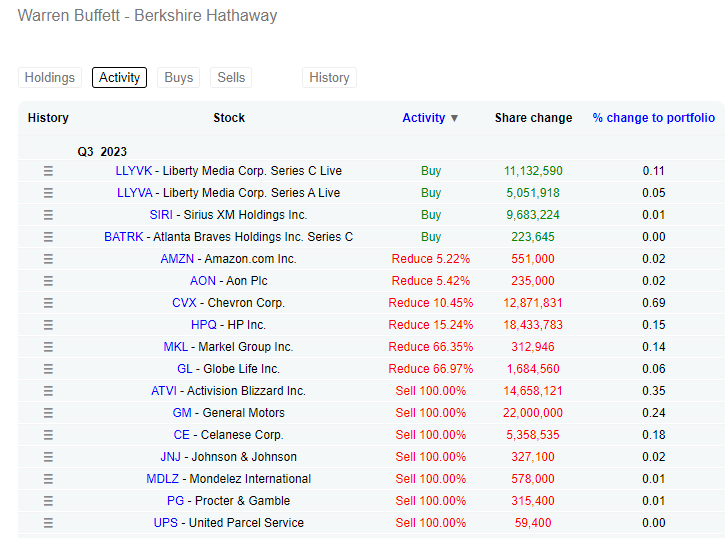728x538 pixels.
Task: Open the Buys tab
Action: click(179, 78)
